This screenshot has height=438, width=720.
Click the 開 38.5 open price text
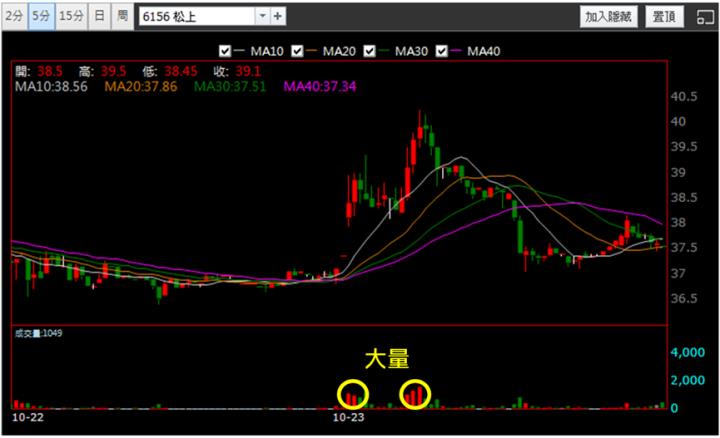(39, 71)
